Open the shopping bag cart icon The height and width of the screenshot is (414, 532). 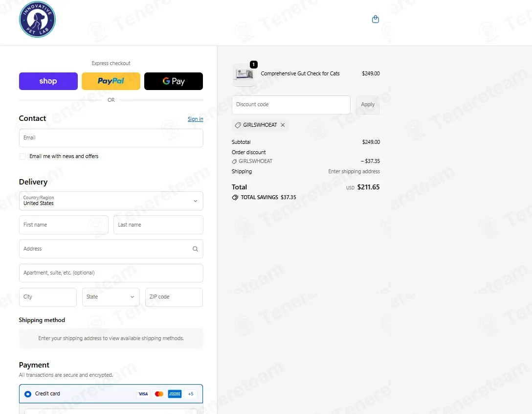click(375, 19)
